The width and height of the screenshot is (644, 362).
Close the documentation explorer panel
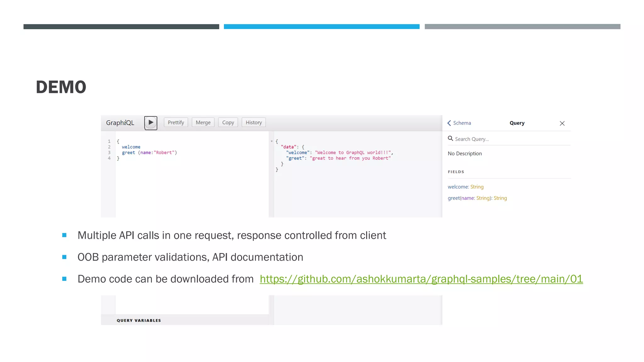click(x=562, y=123)
